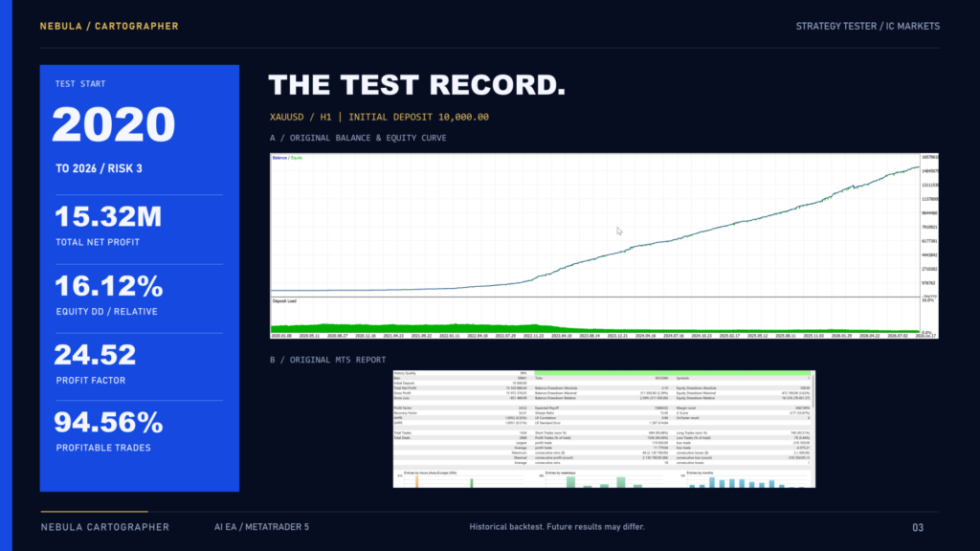980x551 pixels.
Task: Click the "Balance / Equity" chart legend
Action: click(287, 158)
